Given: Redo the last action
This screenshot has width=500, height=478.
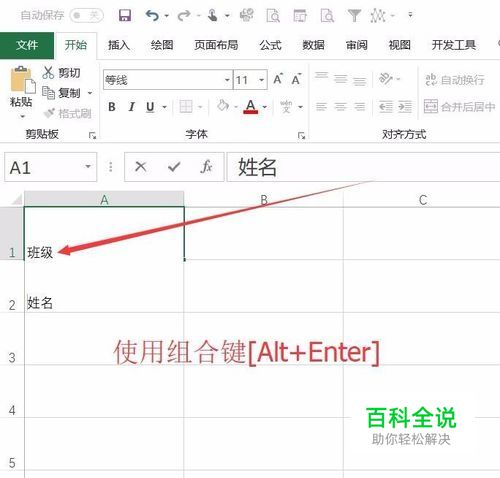Looking at the screenshot, I should pyautogui.click(x=184, y=15).
